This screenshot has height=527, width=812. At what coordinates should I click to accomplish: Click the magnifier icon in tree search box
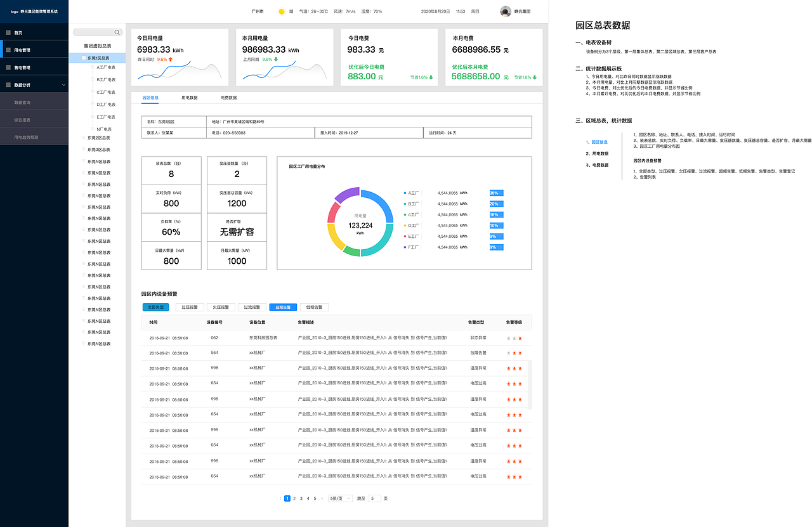click(x=117, y=32)
